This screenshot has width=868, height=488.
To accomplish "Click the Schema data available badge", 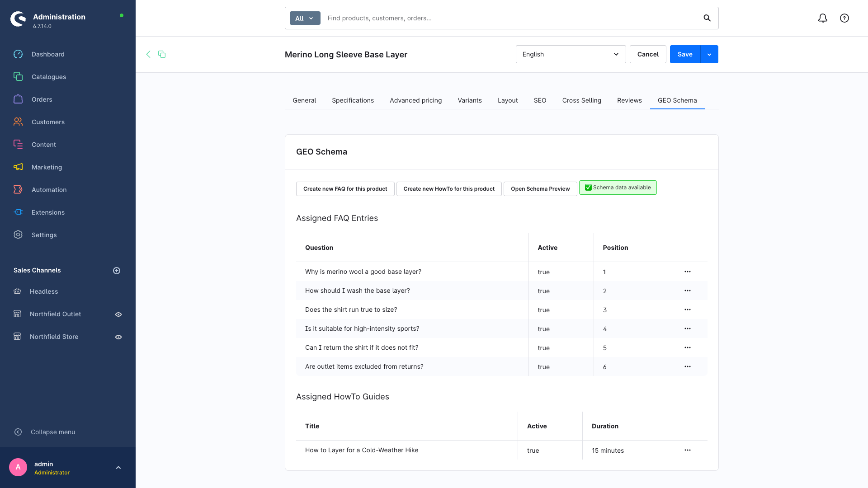I will pos(618,188).
